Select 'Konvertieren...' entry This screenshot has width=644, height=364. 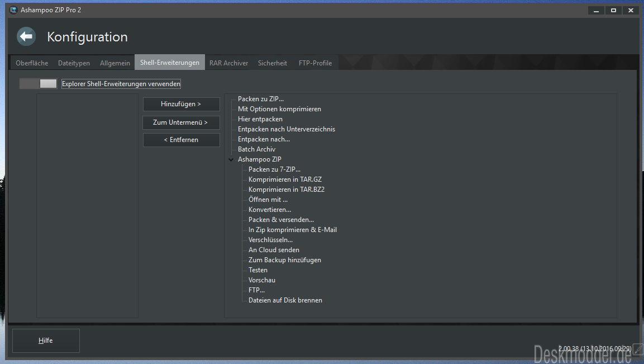pyautogui.click(x=269, y=210)
